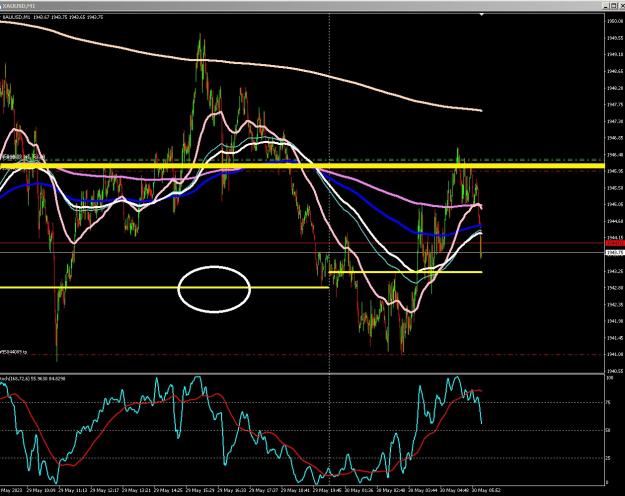
Task: Click the XAUUSD,M1 title bar text
Action: coord(19,6)
